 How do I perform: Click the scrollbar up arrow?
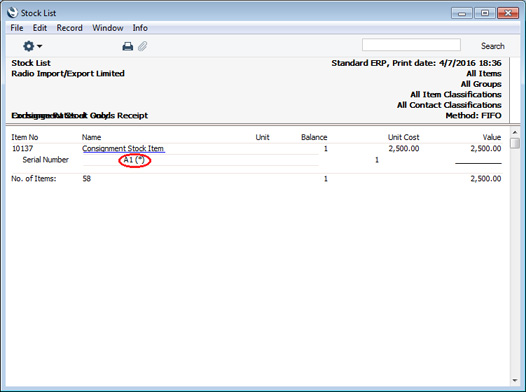click(x=515, y=132)
